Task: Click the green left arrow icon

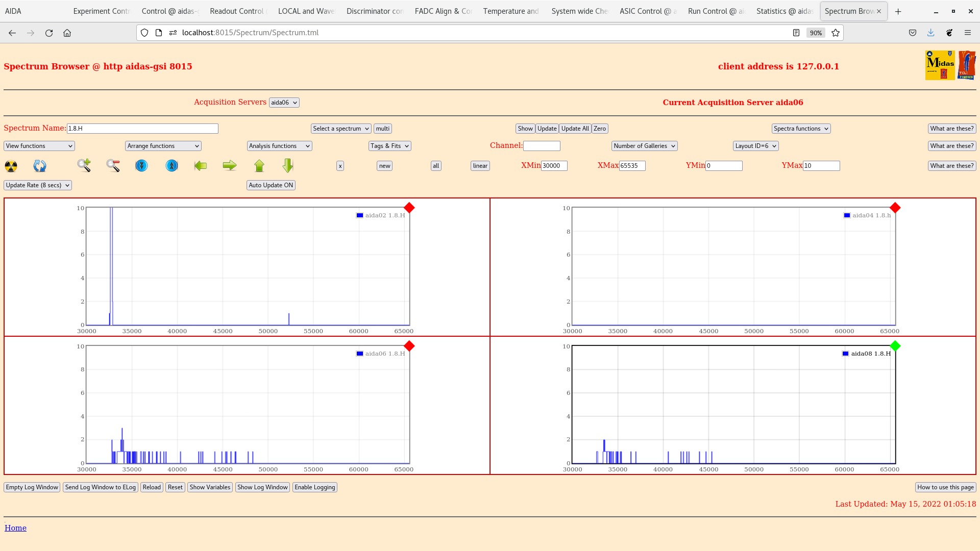Action: click(201, 166)
